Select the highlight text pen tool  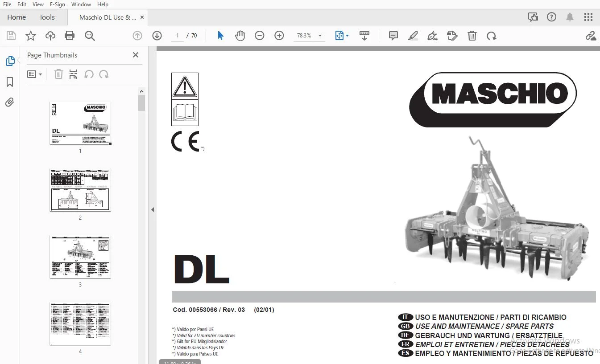click(x=413, y=36)
